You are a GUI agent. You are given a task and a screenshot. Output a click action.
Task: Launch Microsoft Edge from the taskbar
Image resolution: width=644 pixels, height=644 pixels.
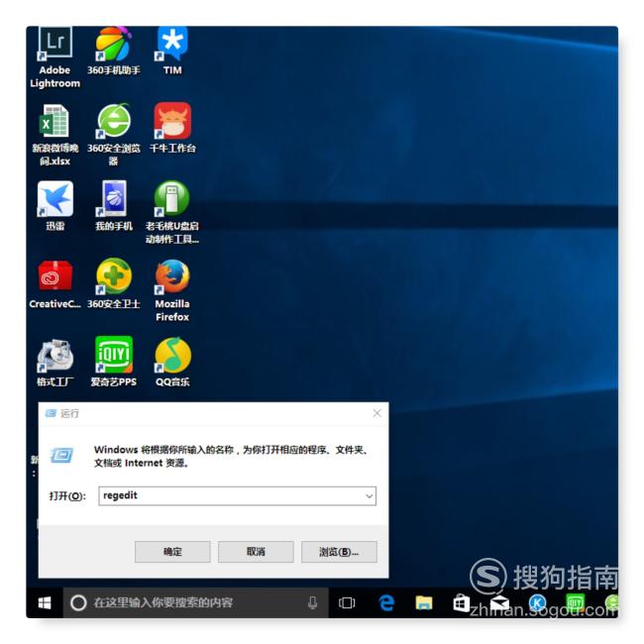coord(386,603)
